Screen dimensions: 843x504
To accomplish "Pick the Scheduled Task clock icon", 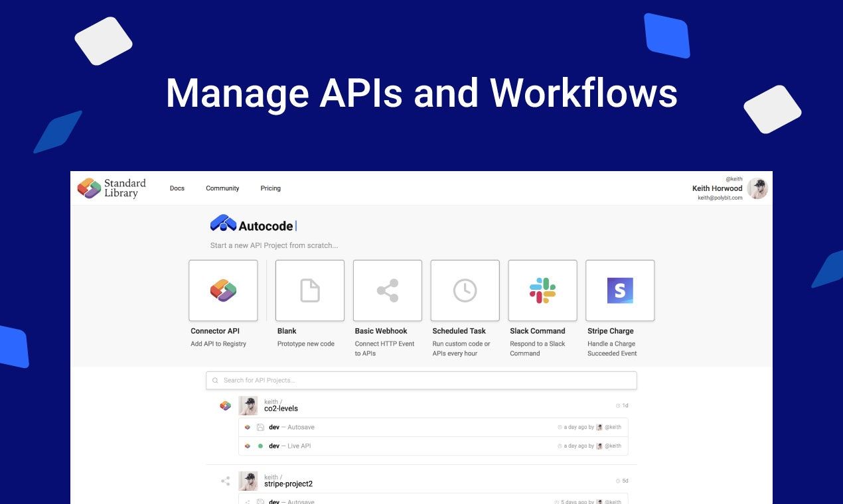I will (x=465, y=290).
